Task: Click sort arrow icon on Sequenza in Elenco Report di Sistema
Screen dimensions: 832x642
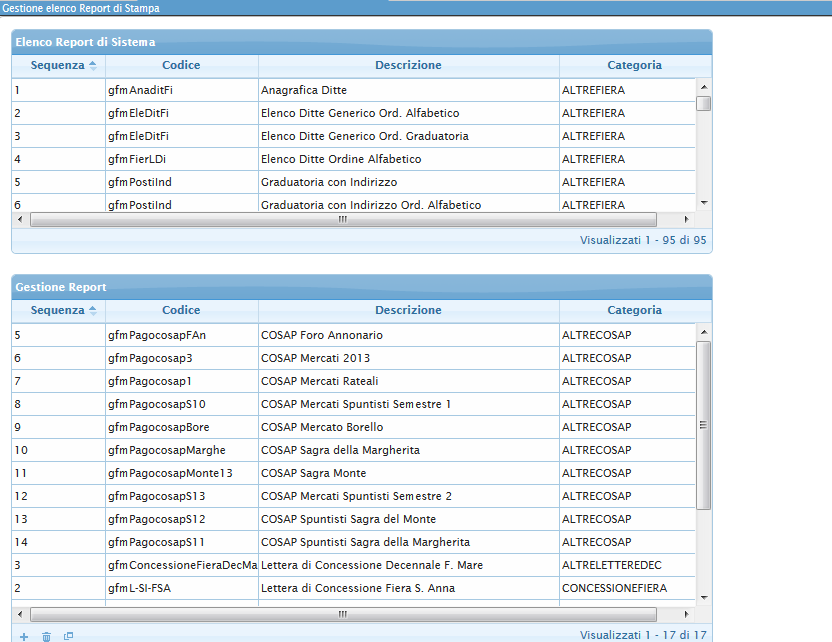Action: click(x=93, y=66)
